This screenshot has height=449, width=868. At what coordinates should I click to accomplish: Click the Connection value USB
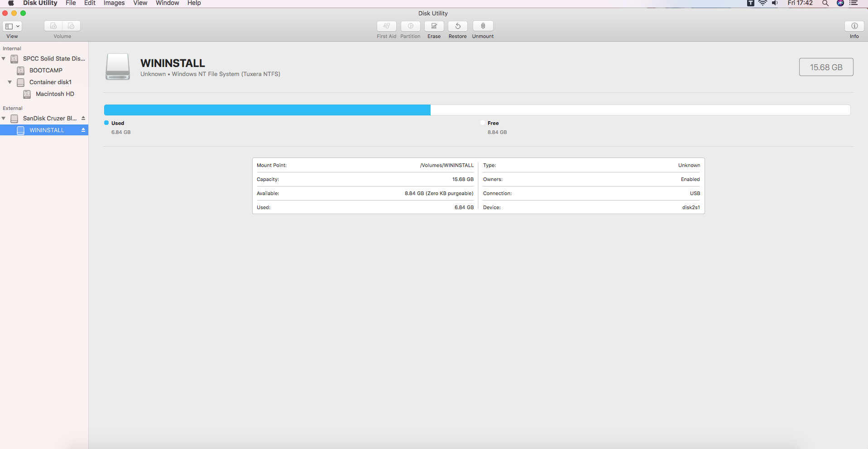click(695, 194)
